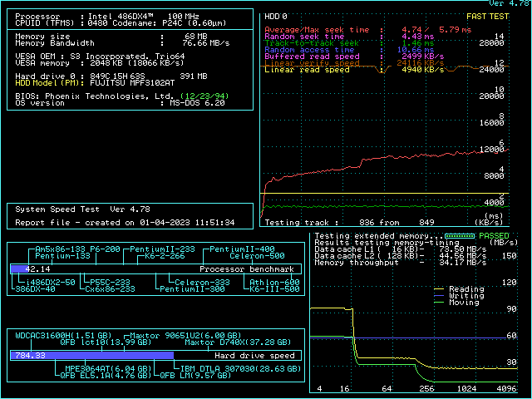Click the BIOS Phoenix Technologies line

(122, 96)
